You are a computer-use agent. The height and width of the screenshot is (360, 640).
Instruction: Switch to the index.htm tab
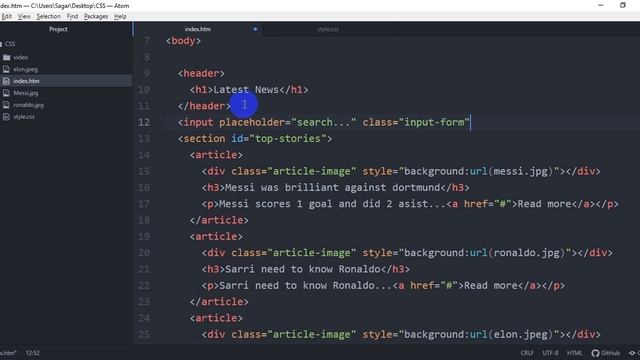[198, 29]
